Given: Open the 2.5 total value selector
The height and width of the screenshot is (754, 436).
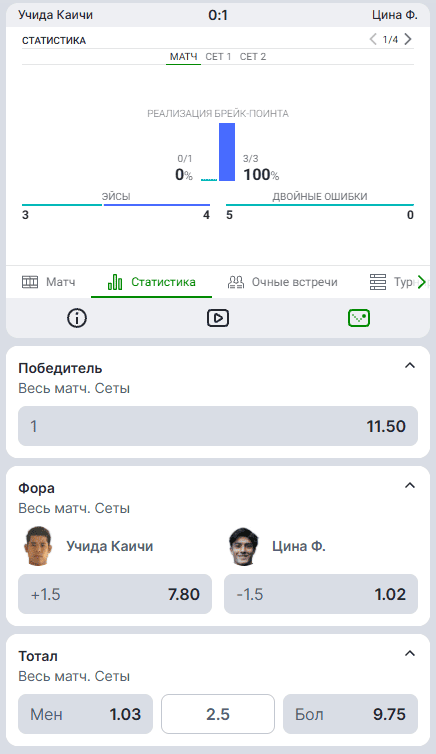Looking at the screenshot, I should (x=218, y=714).
